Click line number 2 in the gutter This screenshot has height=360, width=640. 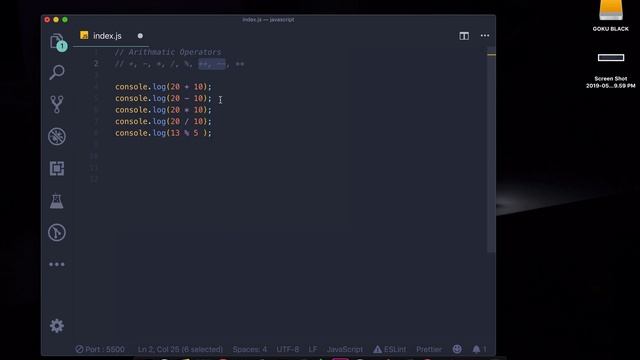96,64
